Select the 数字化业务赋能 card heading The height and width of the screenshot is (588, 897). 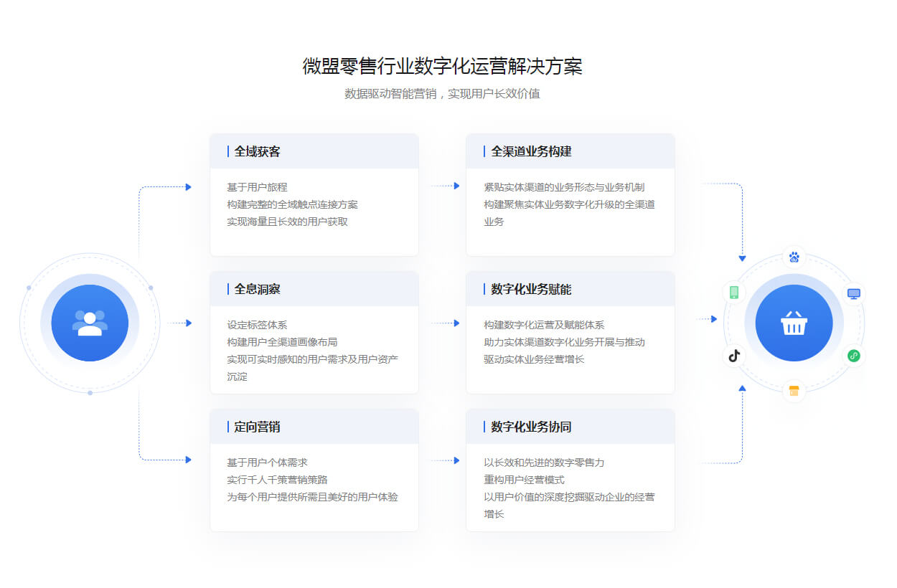tap(531, 289)
